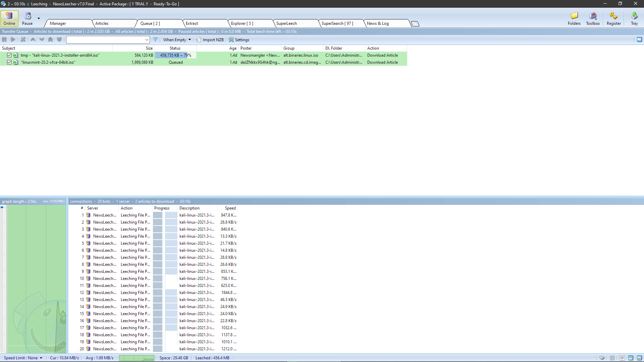Sort queue by Status column
Viewport: 644px width, 362px height.
point(175,48)
